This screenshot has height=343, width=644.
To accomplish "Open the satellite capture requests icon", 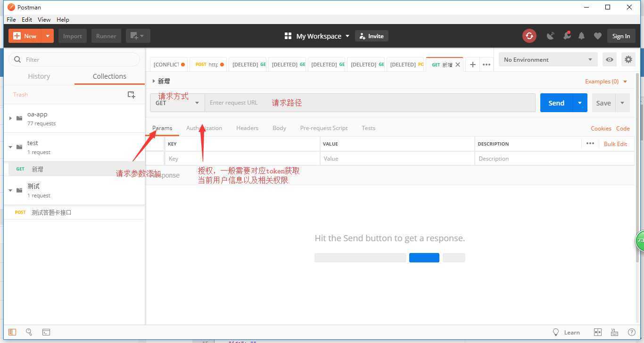I will (550, 36).
